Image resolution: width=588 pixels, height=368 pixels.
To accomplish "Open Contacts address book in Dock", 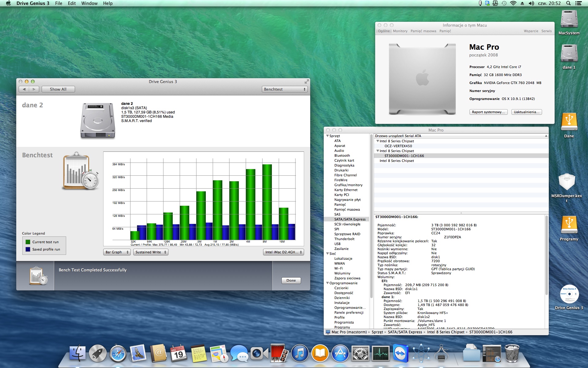I will tap(158, 354).
